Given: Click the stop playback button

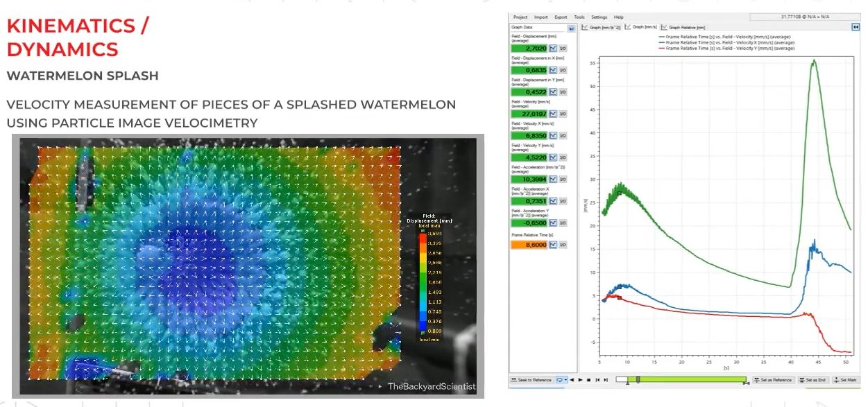Looking at the screenshot, I should 589,380.
